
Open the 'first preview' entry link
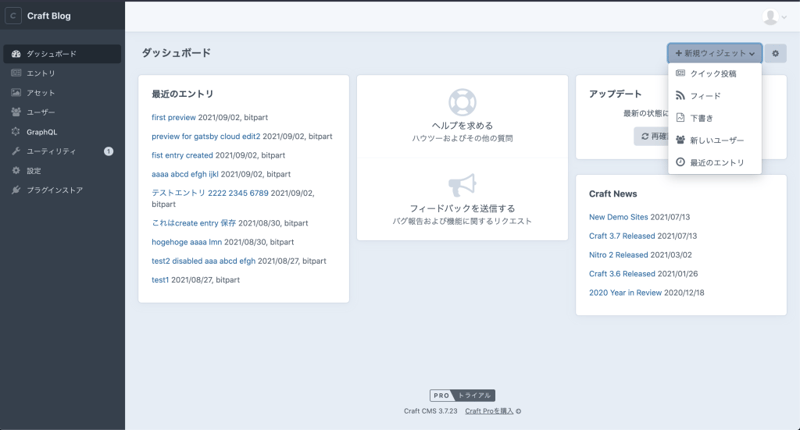(174, 117)
